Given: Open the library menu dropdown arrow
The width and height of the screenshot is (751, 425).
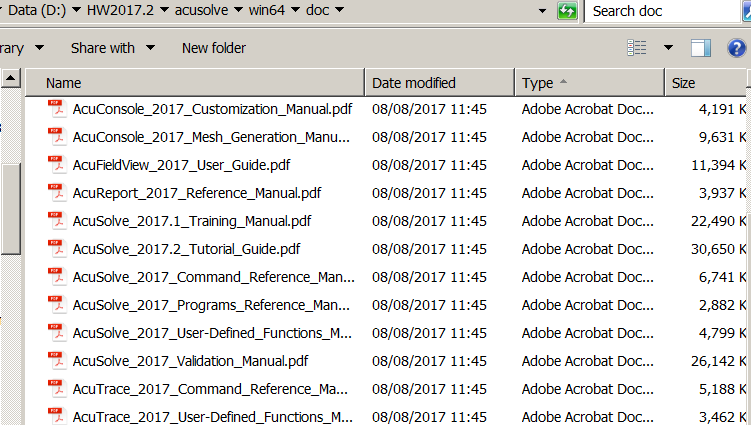Looking at the screenshot, I should point(39,47).
